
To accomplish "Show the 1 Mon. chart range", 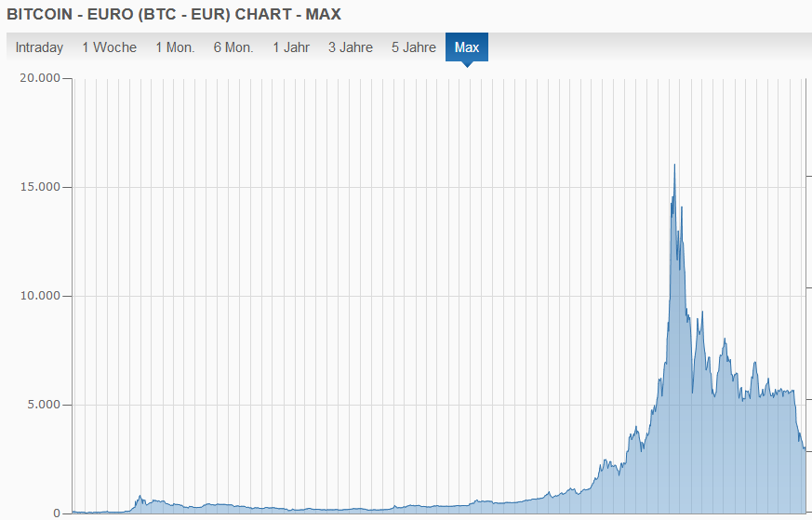I will [175, 47].
